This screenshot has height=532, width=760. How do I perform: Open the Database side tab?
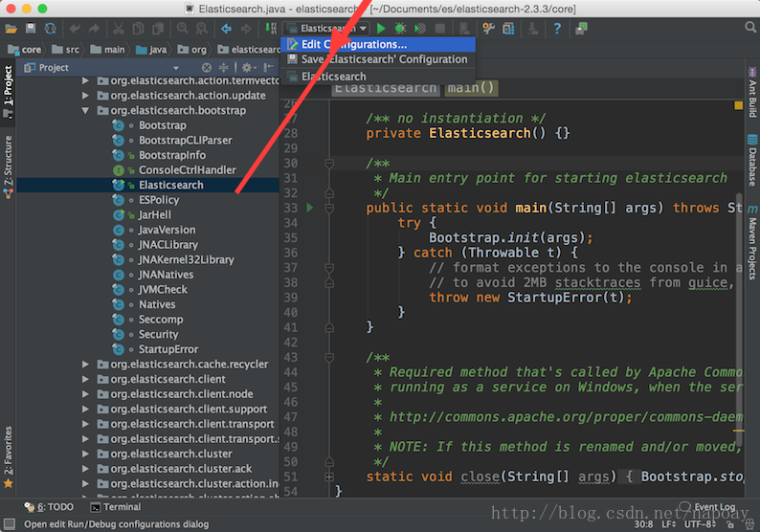tap(752, 161)
